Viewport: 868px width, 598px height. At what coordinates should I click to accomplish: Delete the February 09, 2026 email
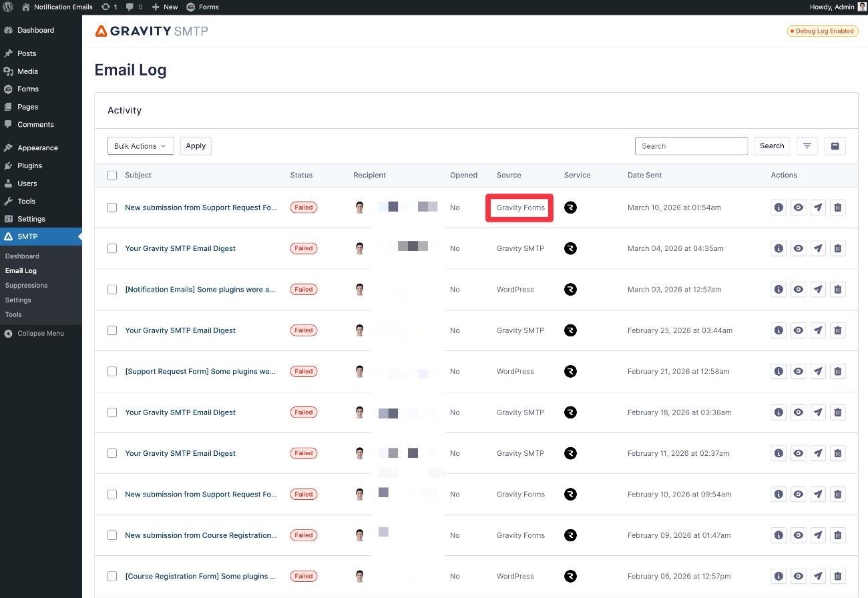(x=838, y=535)
